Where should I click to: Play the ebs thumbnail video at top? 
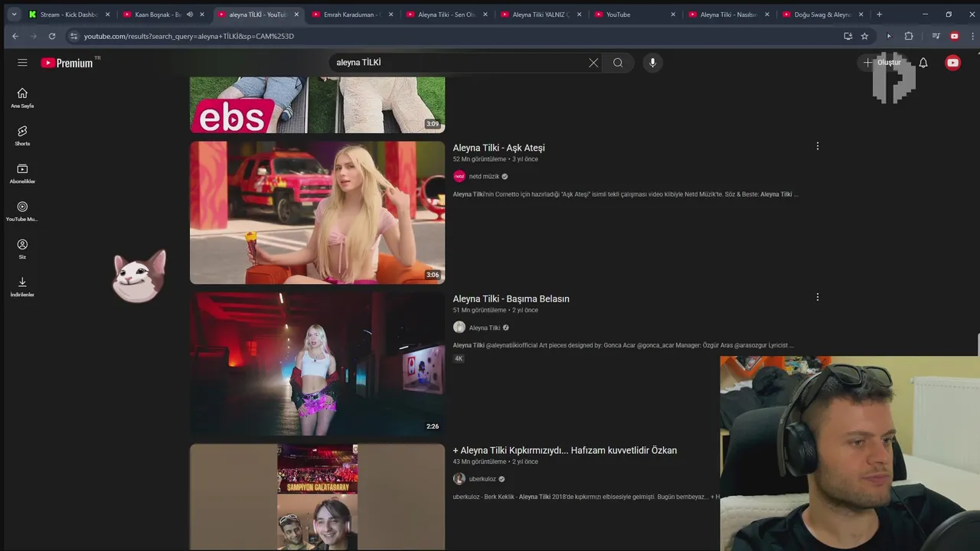click(317, 105)
